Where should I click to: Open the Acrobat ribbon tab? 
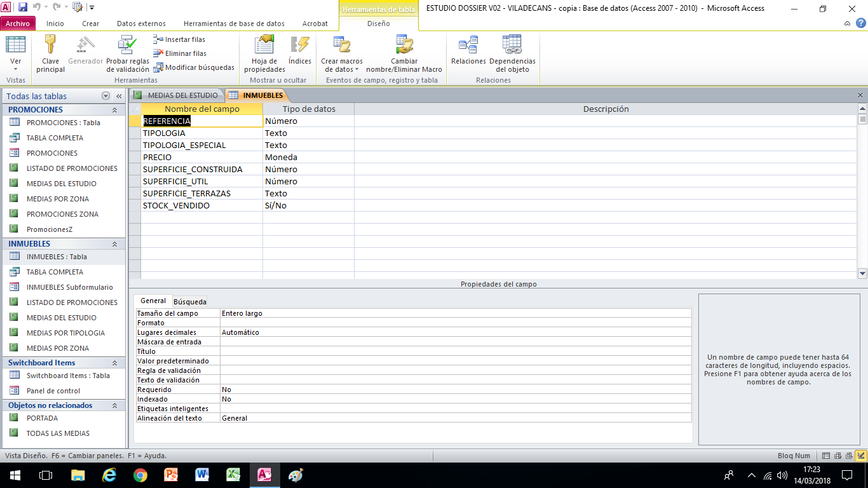click(x=315, y=24)
